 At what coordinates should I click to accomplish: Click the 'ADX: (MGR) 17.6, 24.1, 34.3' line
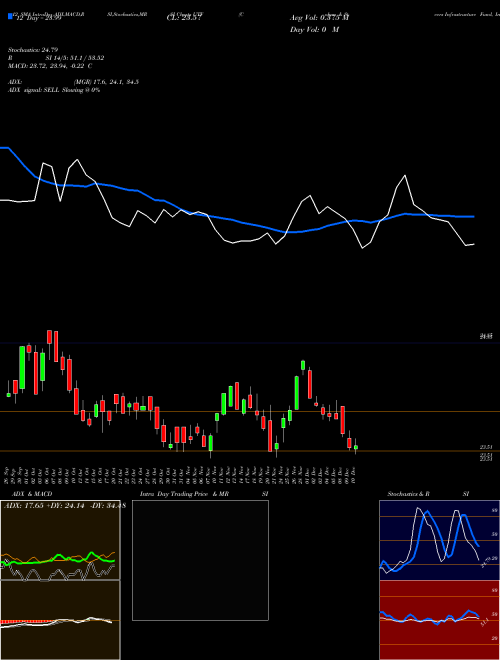coord(73,82)
